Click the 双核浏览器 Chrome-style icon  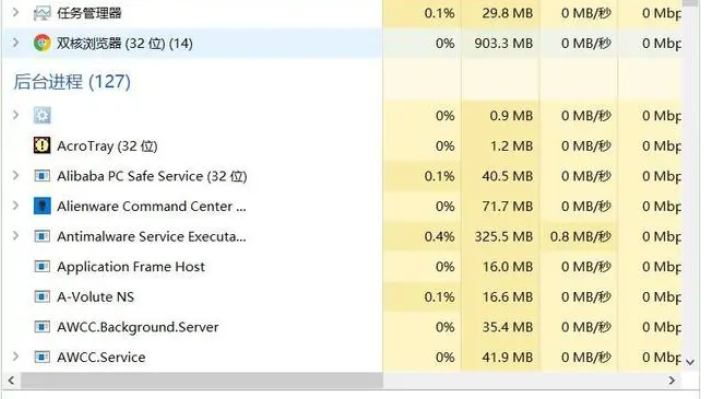click(42, 43)
